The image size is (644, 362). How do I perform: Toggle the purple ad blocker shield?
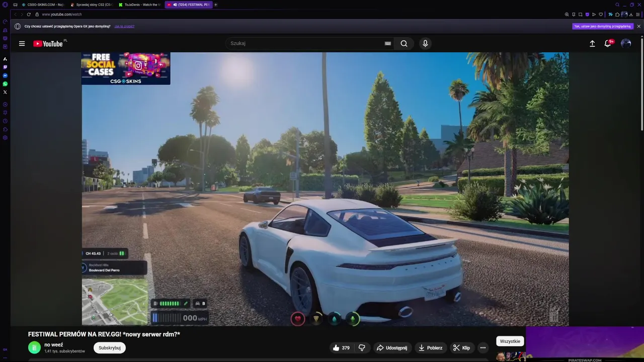click(x=587, y=15)
